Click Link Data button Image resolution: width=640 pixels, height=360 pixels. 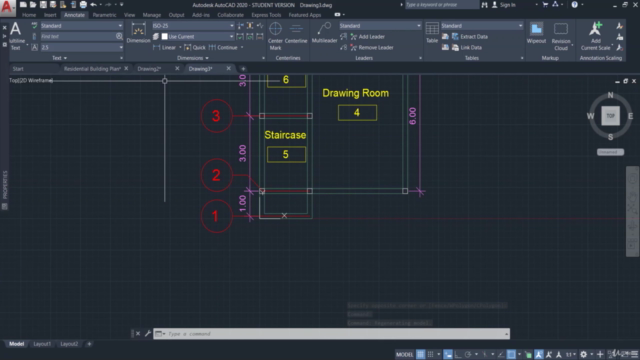467,47
